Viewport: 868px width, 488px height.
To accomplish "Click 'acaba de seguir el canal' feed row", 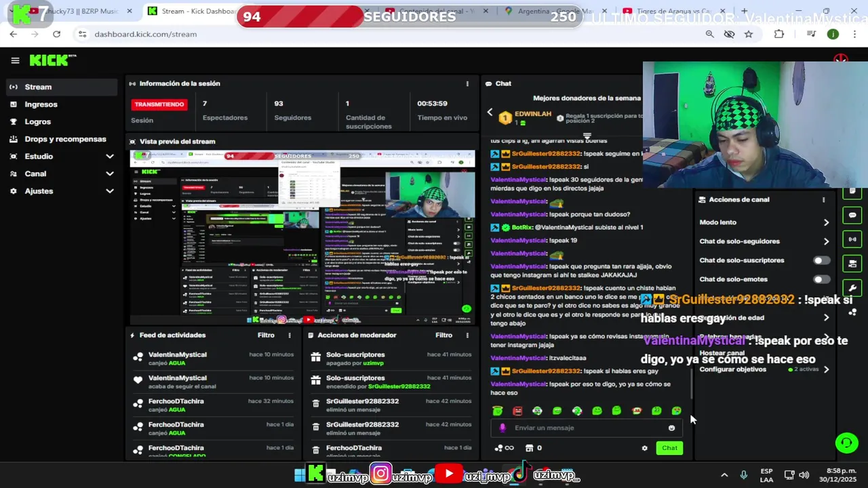I will coord(214,382).
